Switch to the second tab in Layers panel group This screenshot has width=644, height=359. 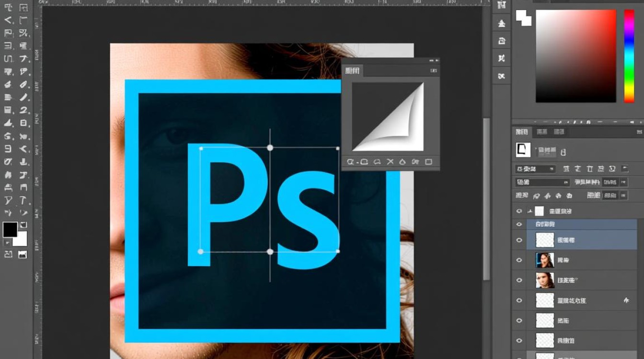click(x=542, y=132)
